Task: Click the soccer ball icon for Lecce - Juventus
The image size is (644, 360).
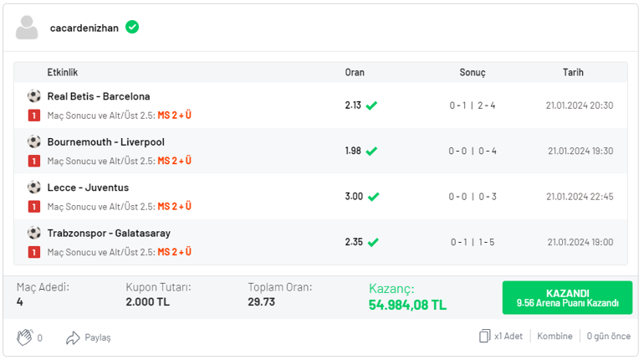Action: click(x=34, y=188)
